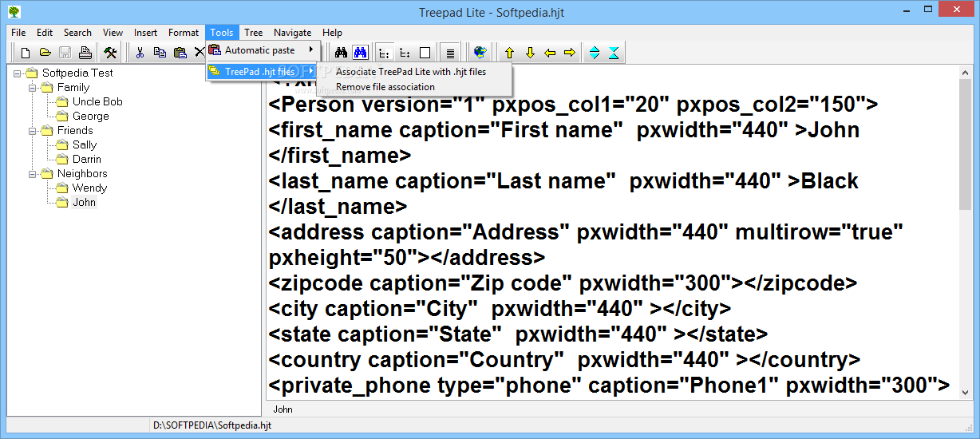Open the Format menu
This screenshot has width=980, height=439.
tap(184, 33)
